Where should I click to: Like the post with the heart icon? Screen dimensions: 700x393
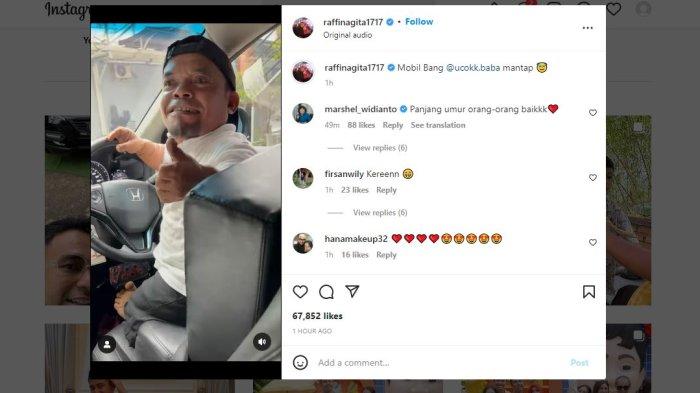pyautogui.click(x=300, y=292)
